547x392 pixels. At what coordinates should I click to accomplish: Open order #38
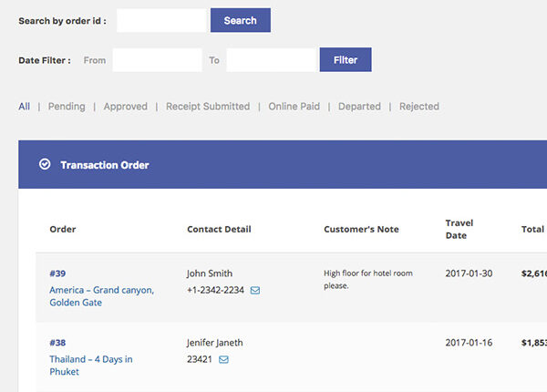point(57,343)
